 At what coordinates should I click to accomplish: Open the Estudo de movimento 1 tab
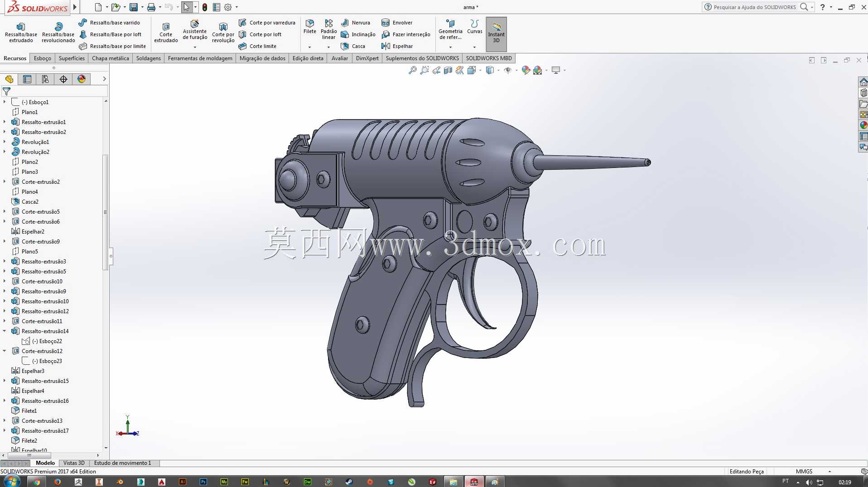coord(122,463)
